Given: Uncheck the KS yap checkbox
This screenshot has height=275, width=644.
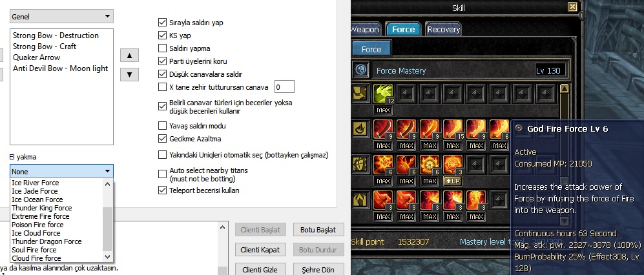Looking at the screenshot, I should point(162,36).
